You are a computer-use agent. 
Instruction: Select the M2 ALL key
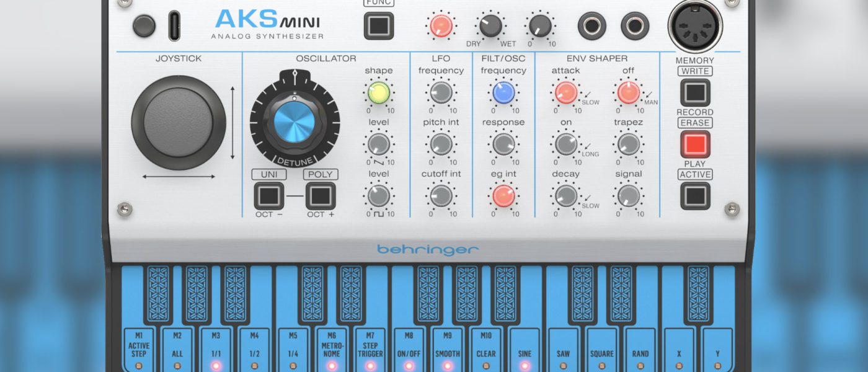(177, 350)
